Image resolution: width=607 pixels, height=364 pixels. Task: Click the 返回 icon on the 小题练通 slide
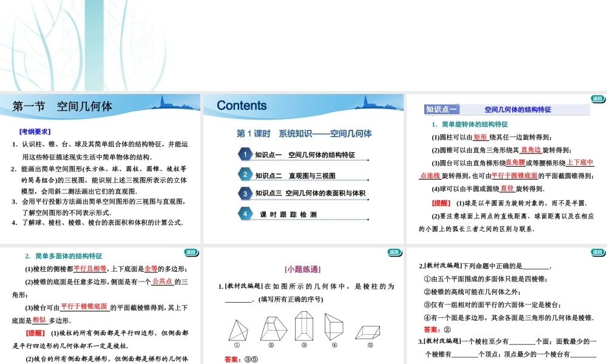[x=395, y=252]
